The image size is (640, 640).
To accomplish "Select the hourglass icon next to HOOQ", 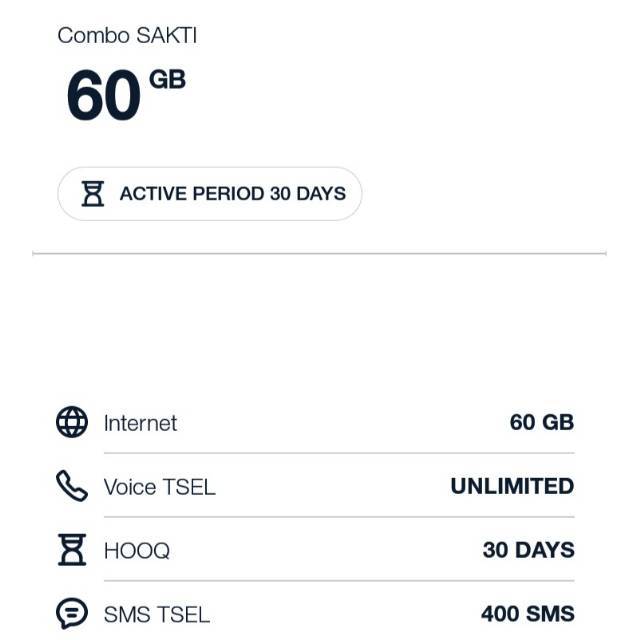I will (72, 550).
